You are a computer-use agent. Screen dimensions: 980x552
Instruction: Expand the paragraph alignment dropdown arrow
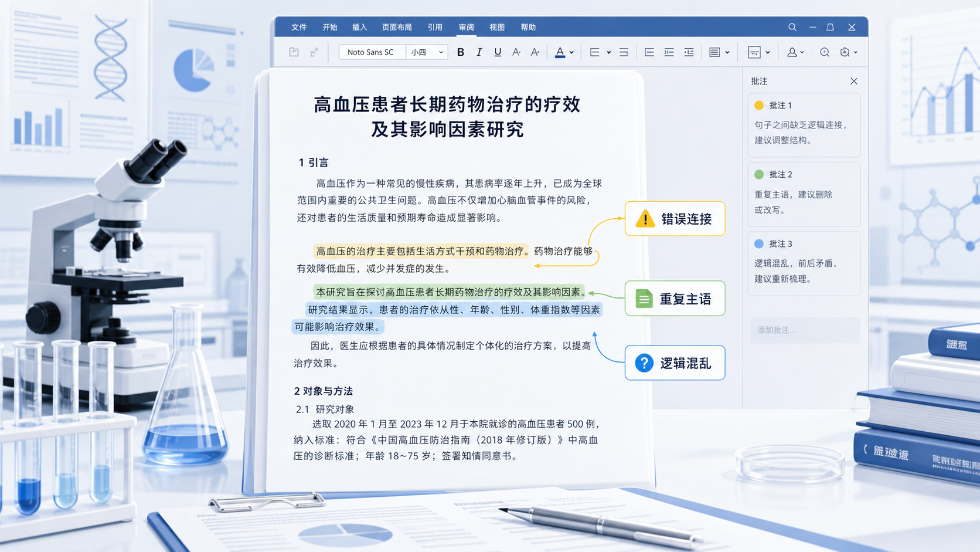point(727,53)
